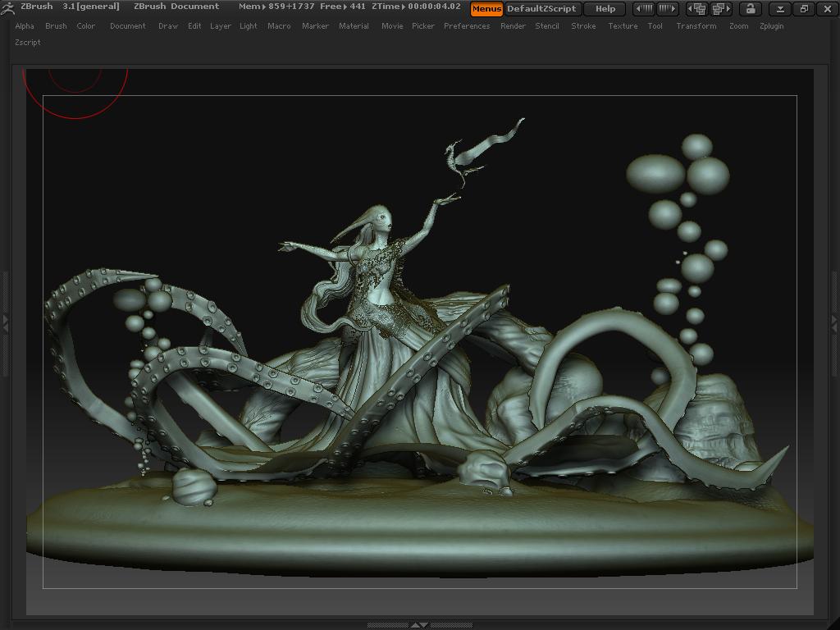Click the "3.1 [general]" version text

pos(90,7)
